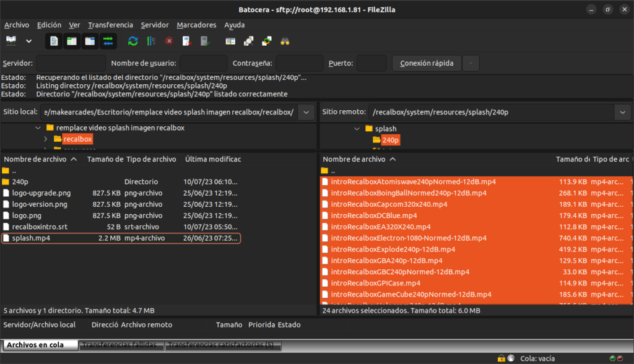Screen dimensions: 634x364
Task: Open the quick connect history dropdown
Action: coord(471,64)
